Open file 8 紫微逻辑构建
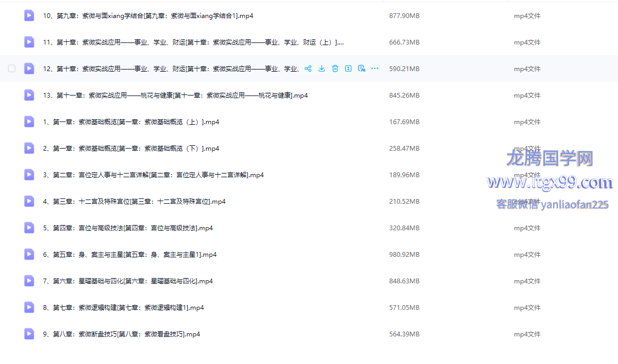Image resolution: width=618 pixels, height=364 pixels. click(123, 308)
